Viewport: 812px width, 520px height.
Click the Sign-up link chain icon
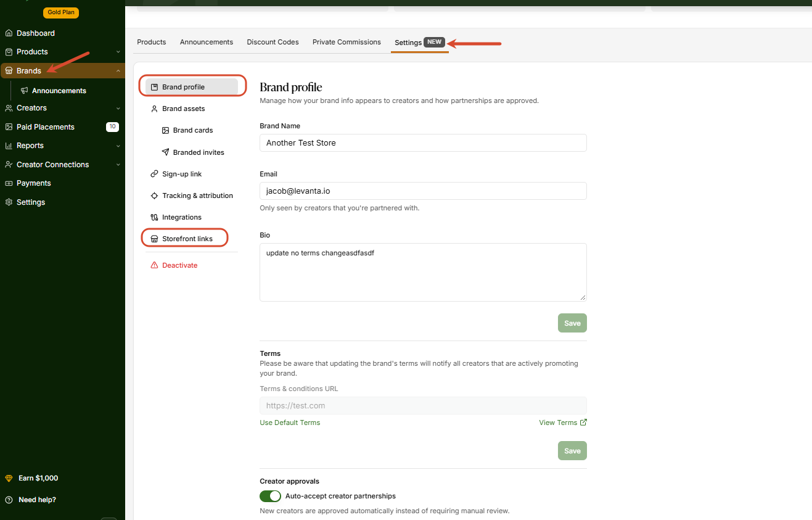(154, 174)
